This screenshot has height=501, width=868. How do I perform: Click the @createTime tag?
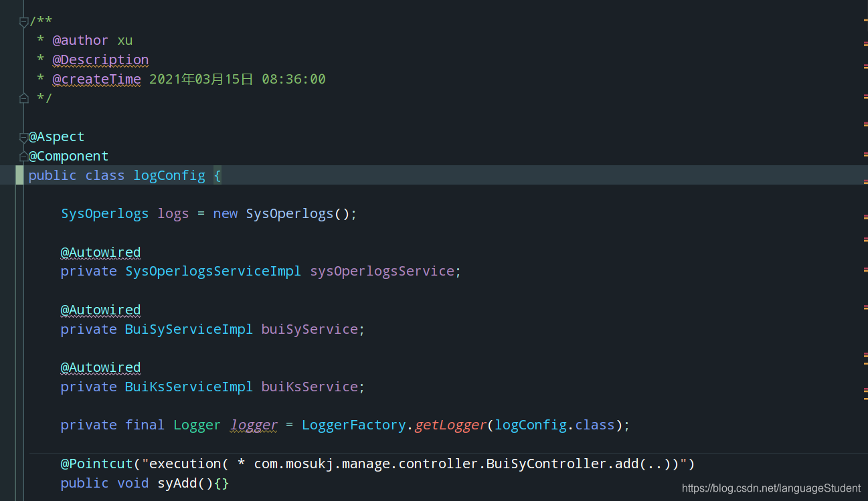pos(97,79)
